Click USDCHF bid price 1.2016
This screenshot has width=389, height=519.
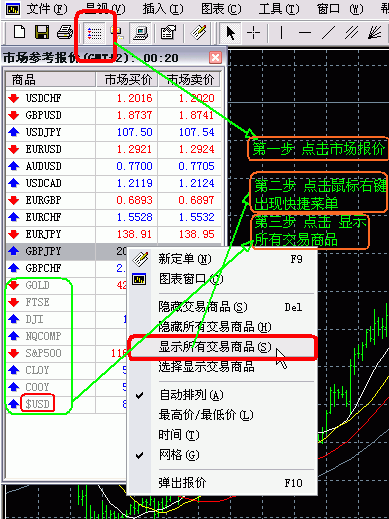tap(134, 98)
